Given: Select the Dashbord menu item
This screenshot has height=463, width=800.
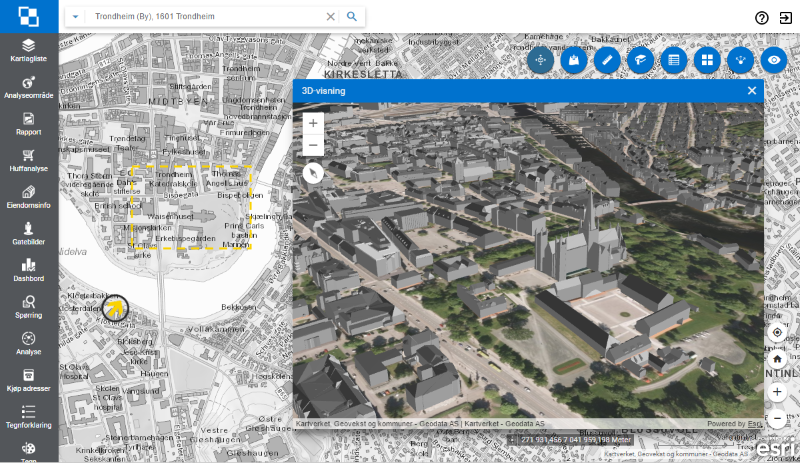Looking at the screenshot, I should coord(29,269).
